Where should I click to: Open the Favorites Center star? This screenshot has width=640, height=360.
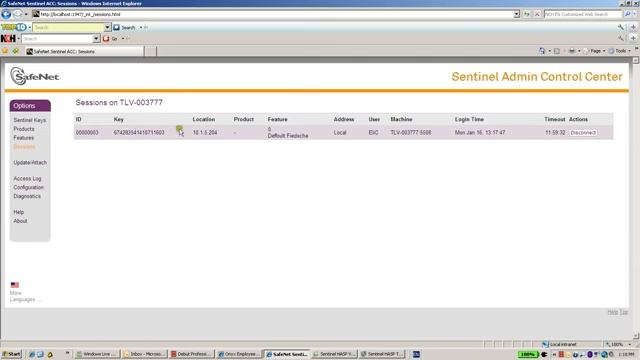[x=5, y=51]
